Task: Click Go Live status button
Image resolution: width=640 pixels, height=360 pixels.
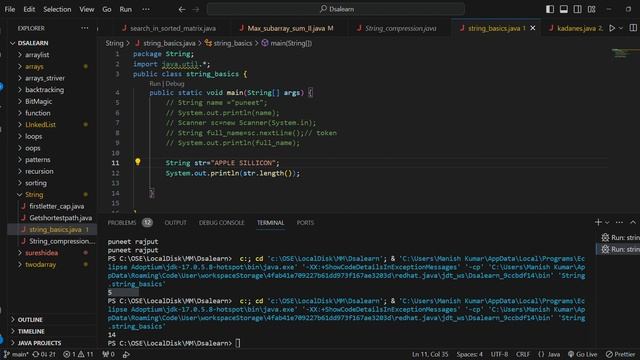Action: (582, 354)
